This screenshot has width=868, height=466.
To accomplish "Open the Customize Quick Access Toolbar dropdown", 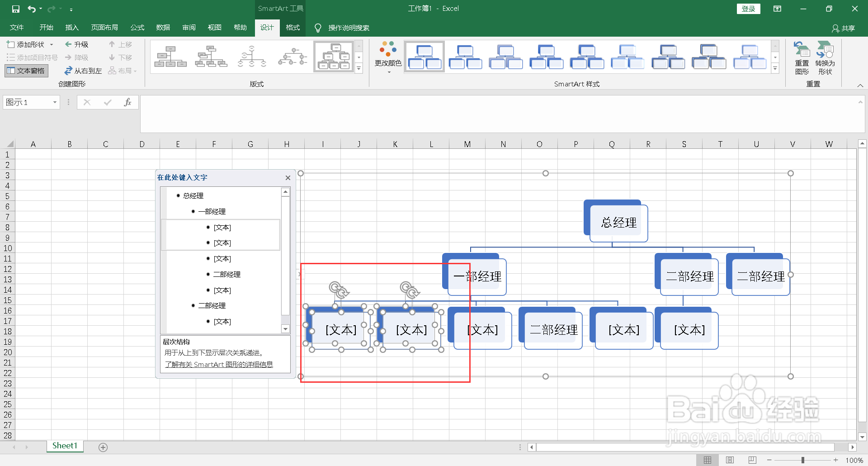I will (x=71, y=9).
